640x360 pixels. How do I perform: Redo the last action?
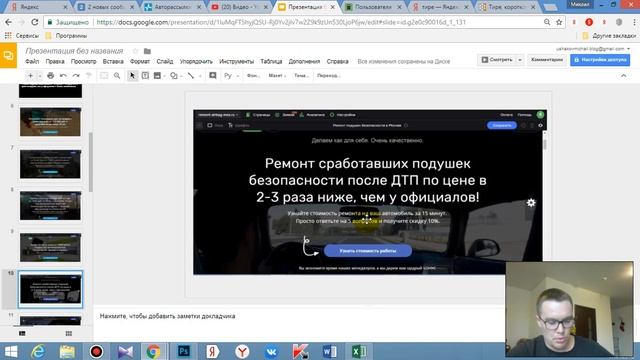pyautogui.click(x=76, y=76)
